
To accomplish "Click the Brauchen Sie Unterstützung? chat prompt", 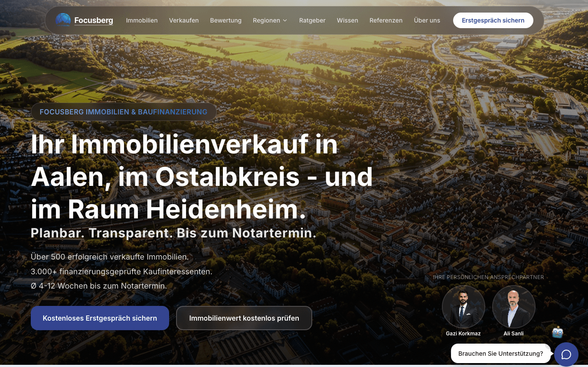I will pyautogui.click(x=501, y=354).
